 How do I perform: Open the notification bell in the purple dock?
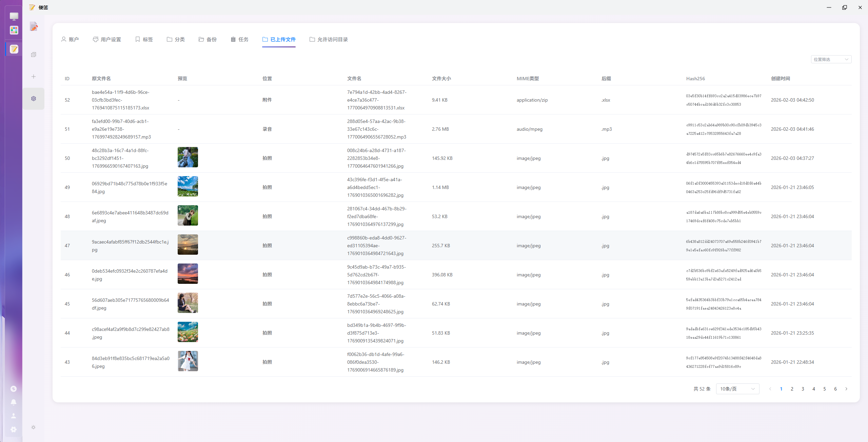(x=14, y=402)
